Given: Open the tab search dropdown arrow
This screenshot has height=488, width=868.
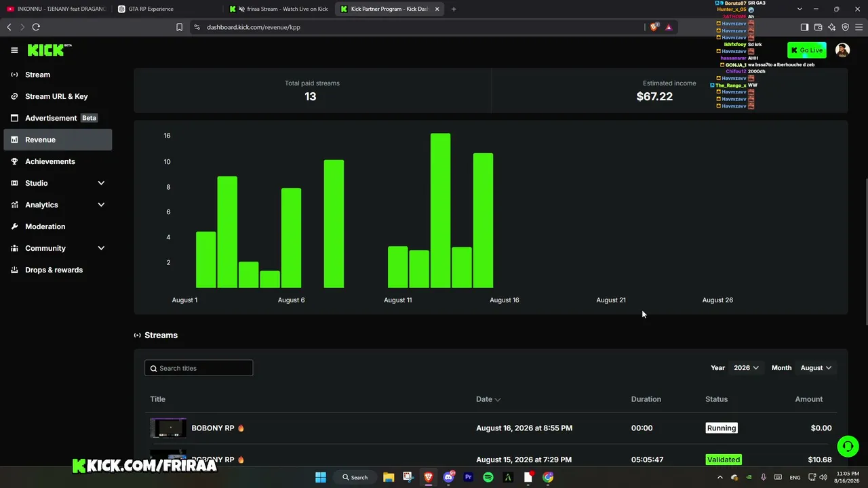Looking at the screenshot, I should pyautogui.click(x=800, y=9).
